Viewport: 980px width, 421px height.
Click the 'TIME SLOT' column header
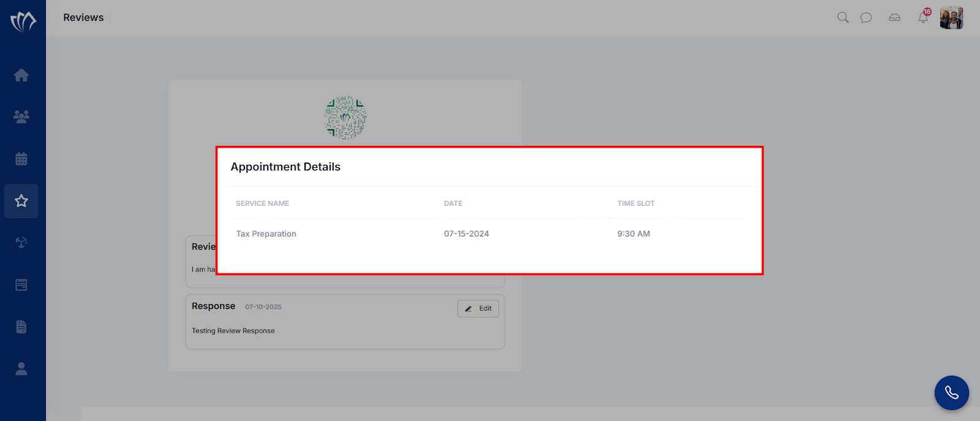click(x=636, y=203)
